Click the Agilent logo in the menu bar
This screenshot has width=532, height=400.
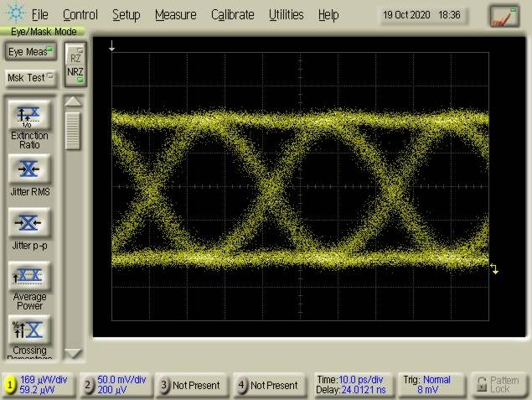(15, 14)
